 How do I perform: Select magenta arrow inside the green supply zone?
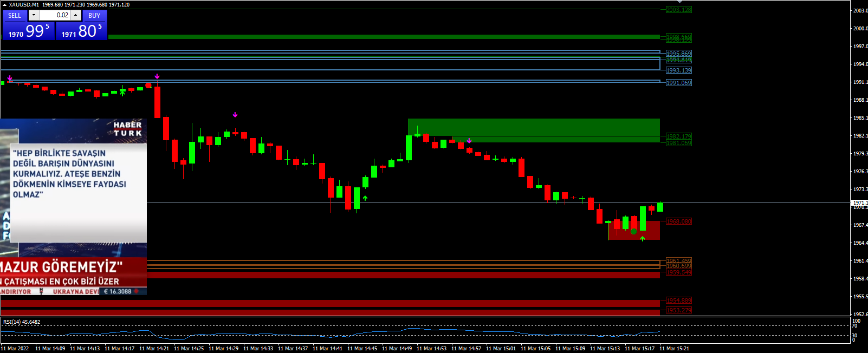pos(469,141)
